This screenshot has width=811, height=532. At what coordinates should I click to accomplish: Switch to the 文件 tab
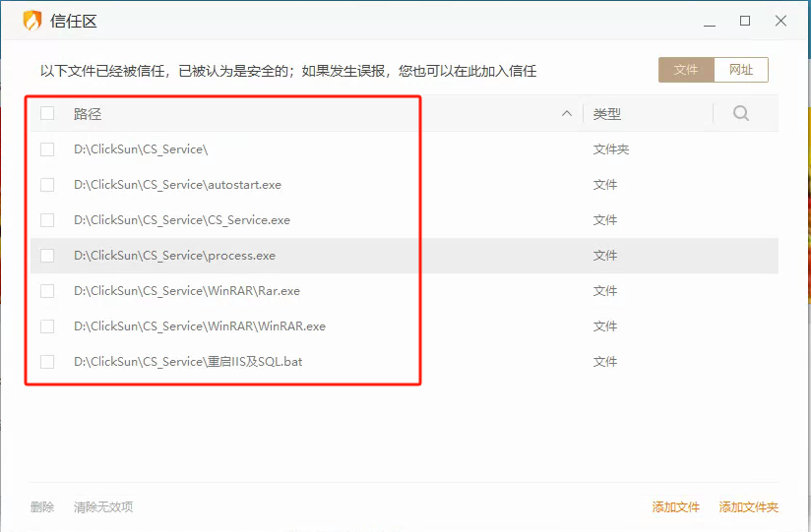(686, 70)
